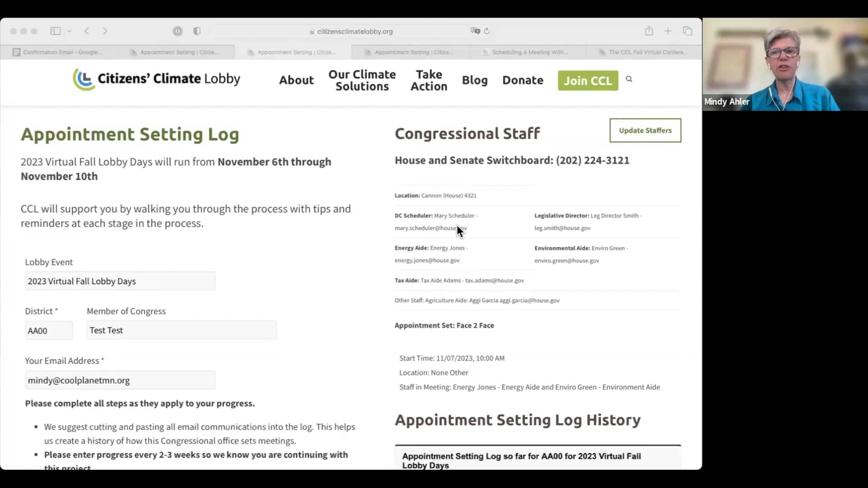
Task: Show tab overview with the tabs icon
Action: 688,31
